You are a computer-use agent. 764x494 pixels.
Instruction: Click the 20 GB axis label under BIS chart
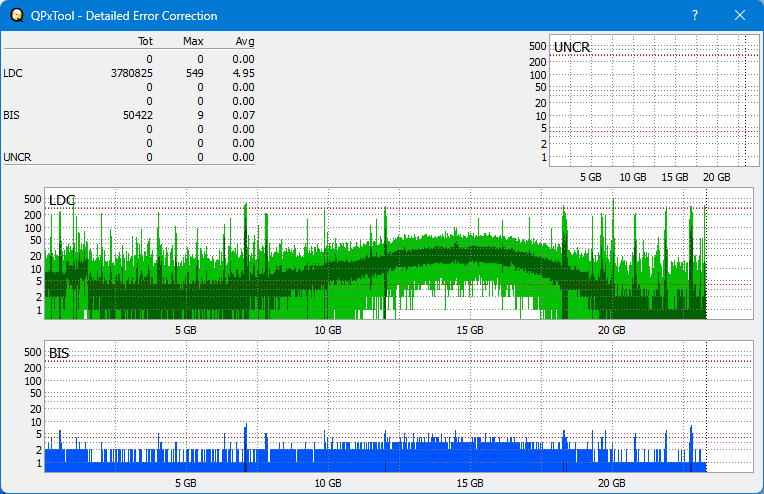tap(611, 483)
